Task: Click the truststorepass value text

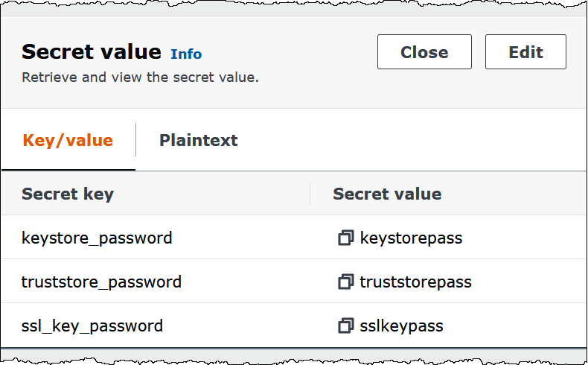Action: [415, 282]
